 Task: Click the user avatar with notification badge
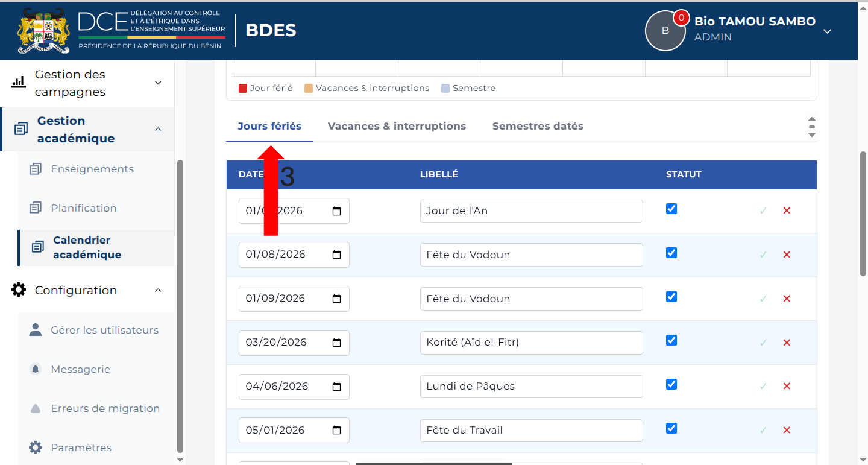pos(665,30)
